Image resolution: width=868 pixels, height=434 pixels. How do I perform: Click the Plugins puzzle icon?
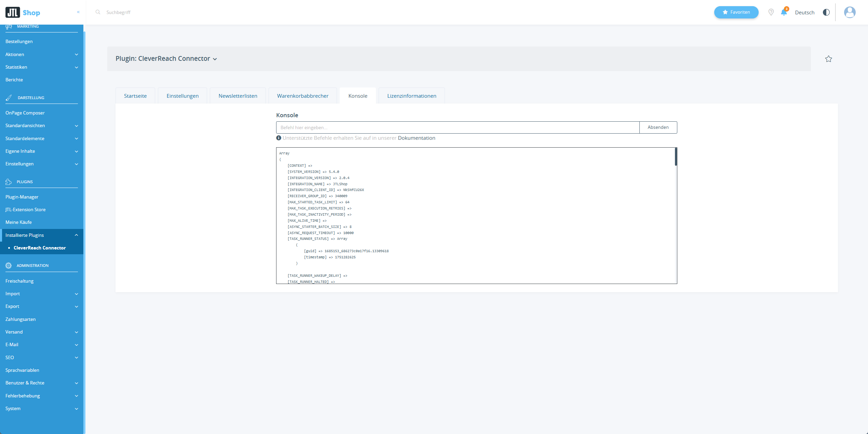[9, 182]
